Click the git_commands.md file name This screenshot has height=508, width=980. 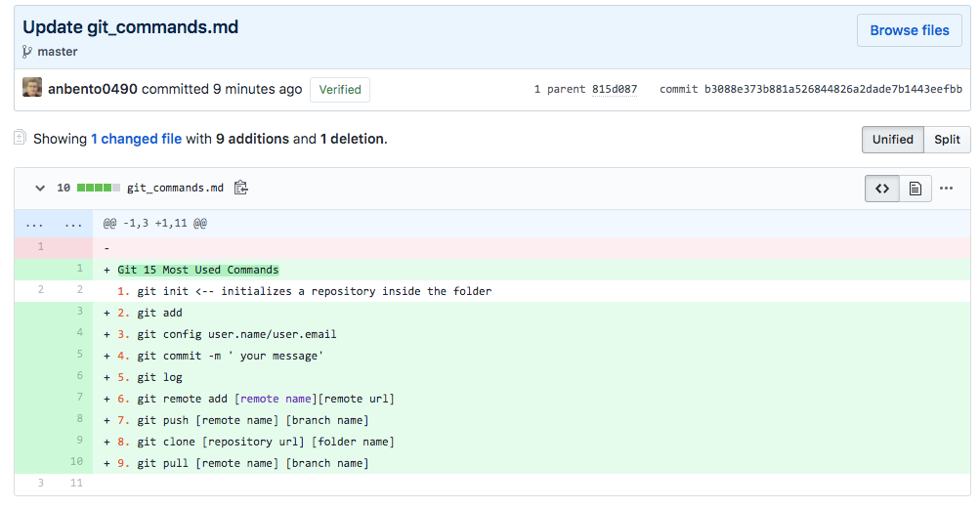(x=175, y=188)
